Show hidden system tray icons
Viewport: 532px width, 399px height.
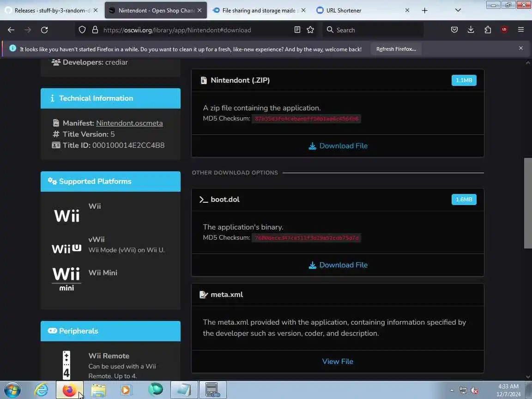[x=452, y=391]
